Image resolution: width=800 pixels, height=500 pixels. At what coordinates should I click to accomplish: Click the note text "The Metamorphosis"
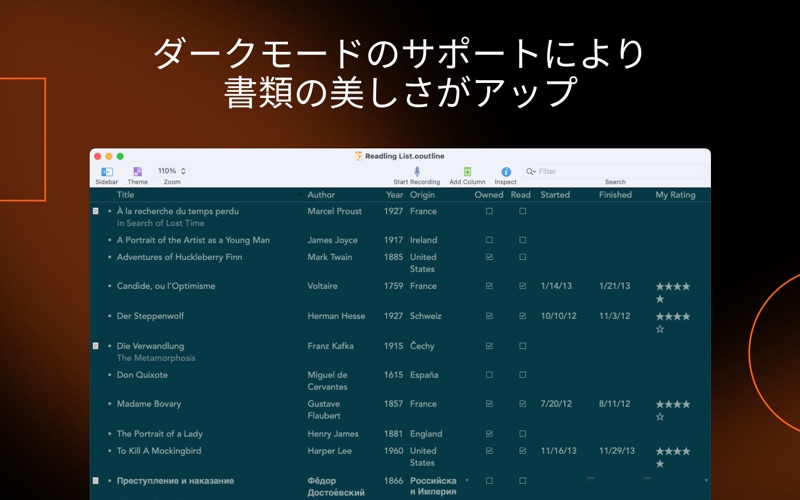pyautogui.click(x=156, y=358)
